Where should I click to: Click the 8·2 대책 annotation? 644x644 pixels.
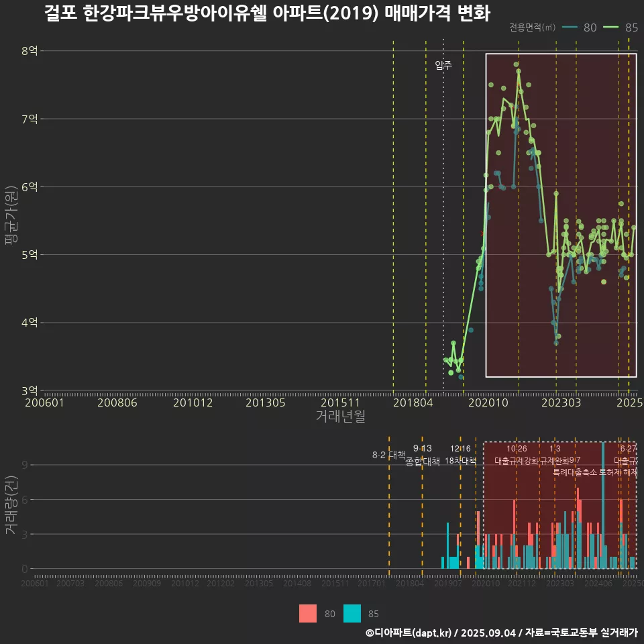pyautogui.click(x=388, y=455)
